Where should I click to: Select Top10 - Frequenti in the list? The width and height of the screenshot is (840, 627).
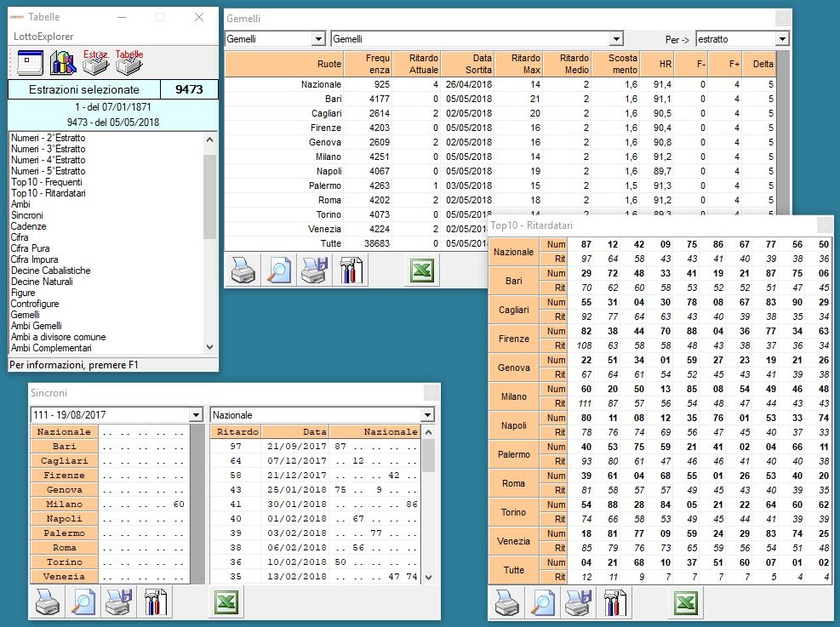click(x=47, y=182)
